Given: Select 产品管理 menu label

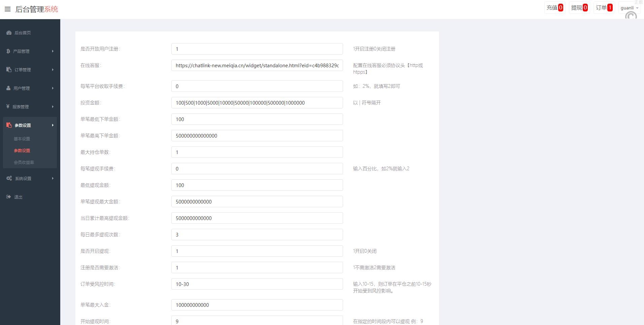Looking at the screenshot, I should pos(21,51).
